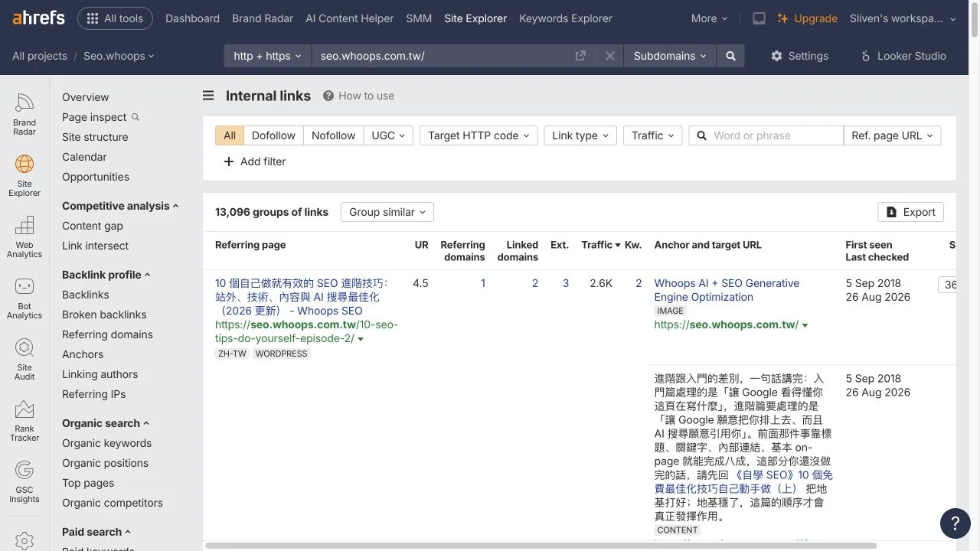Export the links list
Viewport: 980px width, 551px height.
click(911, 212)
